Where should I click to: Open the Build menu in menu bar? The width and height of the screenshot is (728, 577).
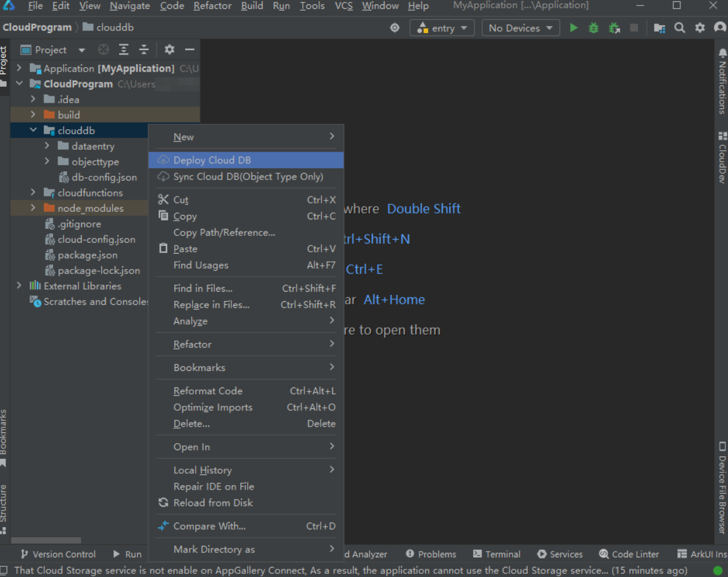tap(252, 6)
